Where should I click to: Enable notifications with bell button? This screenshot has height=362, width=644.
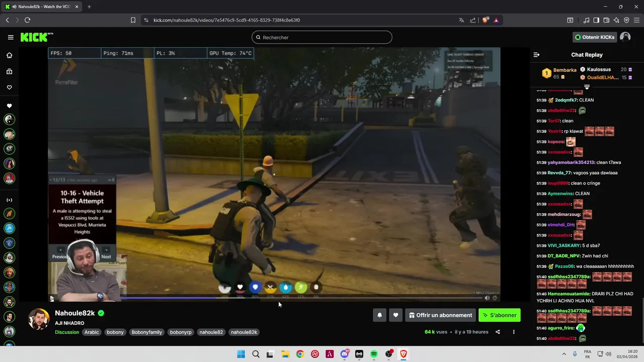point(380,315)
